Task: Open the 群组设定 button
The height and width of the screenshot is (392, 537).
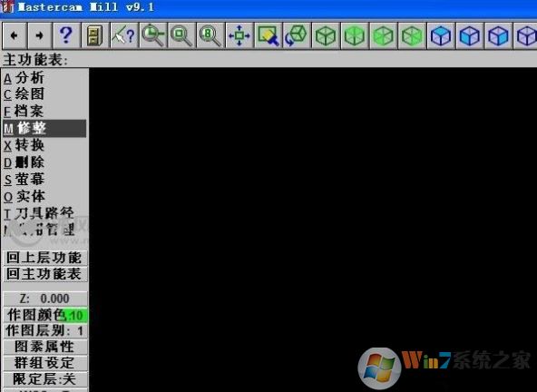Action: click(x=44, y=363)
